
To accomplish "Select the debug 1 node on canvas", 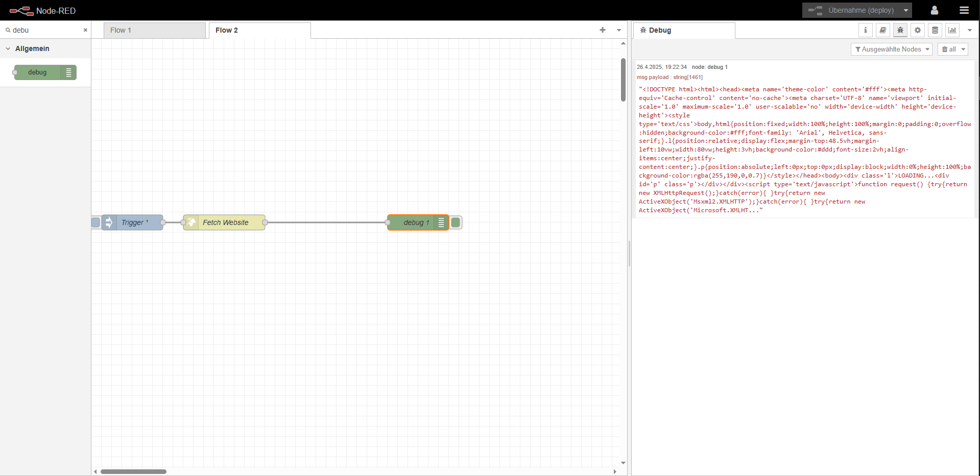I will (x=418, y=222).
